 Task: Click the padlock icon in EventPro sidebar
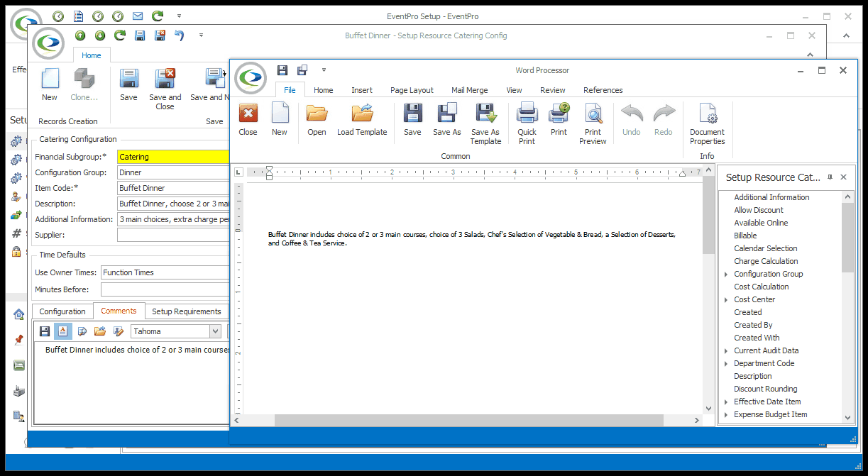point(17,251)
